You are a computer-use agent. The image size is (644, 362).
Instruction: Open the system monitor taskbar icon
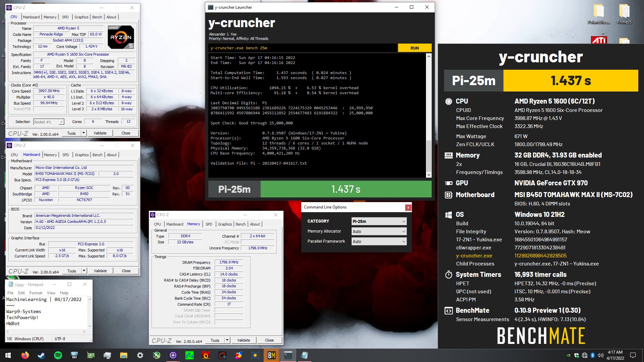coord(107,355)
